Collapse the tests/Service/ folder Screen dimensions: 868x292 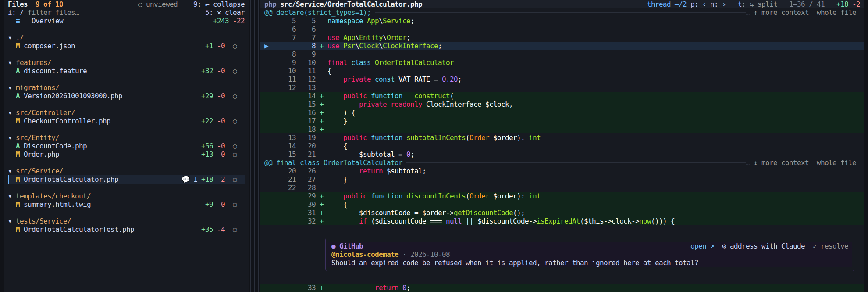tap(10, 221)
